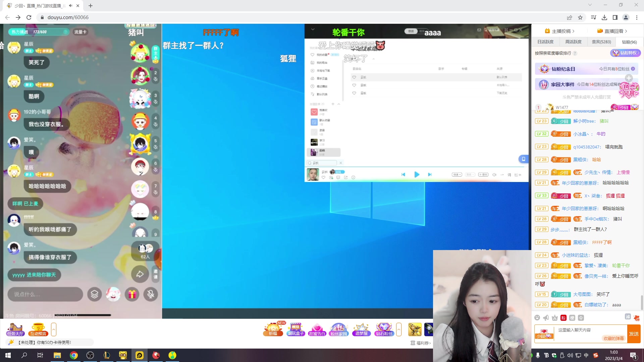The height and width of the screenshot is (362, 644).
Task: Open 收藏的弹幕 saved danmaku
Action: 614,339
